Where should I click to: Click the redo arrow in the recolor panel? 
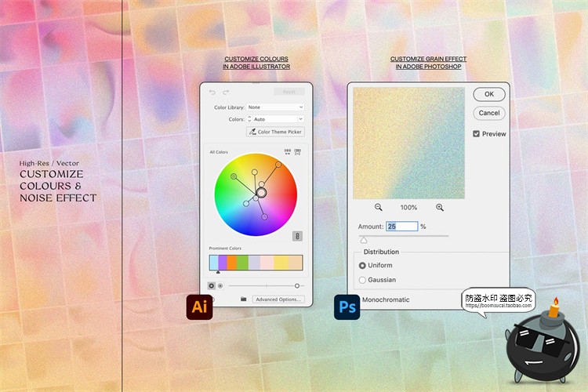[224, 93]
